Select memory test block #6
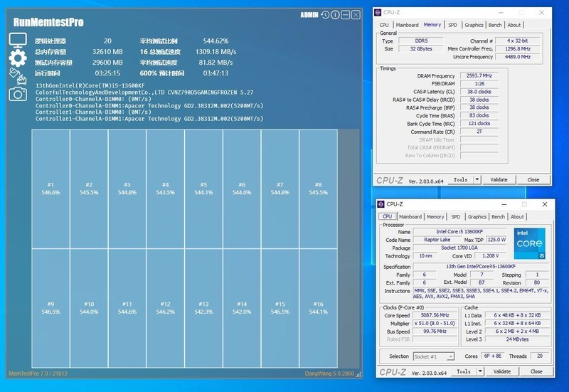This screenshot has height=392, width=569. pos(242,189)
